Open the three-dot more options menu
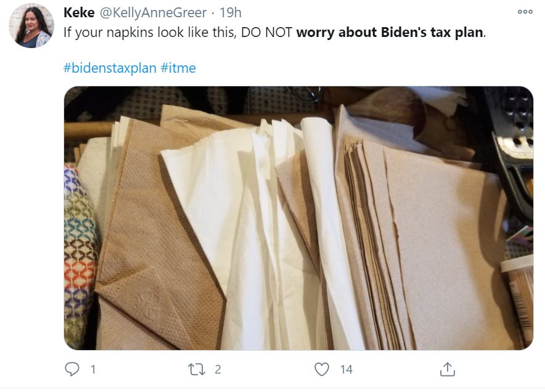This screenshot has width=545, height=392. (525, 12)
